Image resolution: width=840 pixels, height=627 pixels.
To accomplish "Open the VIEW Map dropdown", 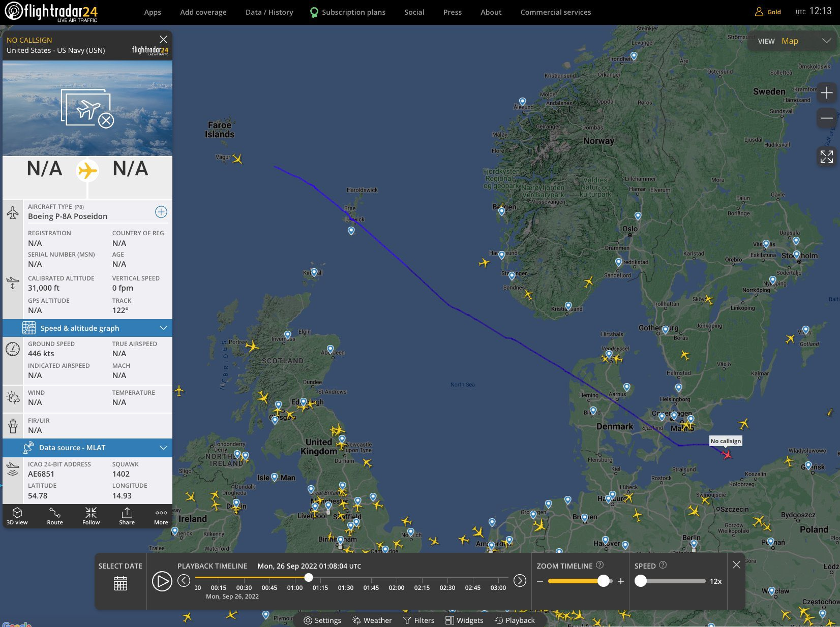I will 793,41.
